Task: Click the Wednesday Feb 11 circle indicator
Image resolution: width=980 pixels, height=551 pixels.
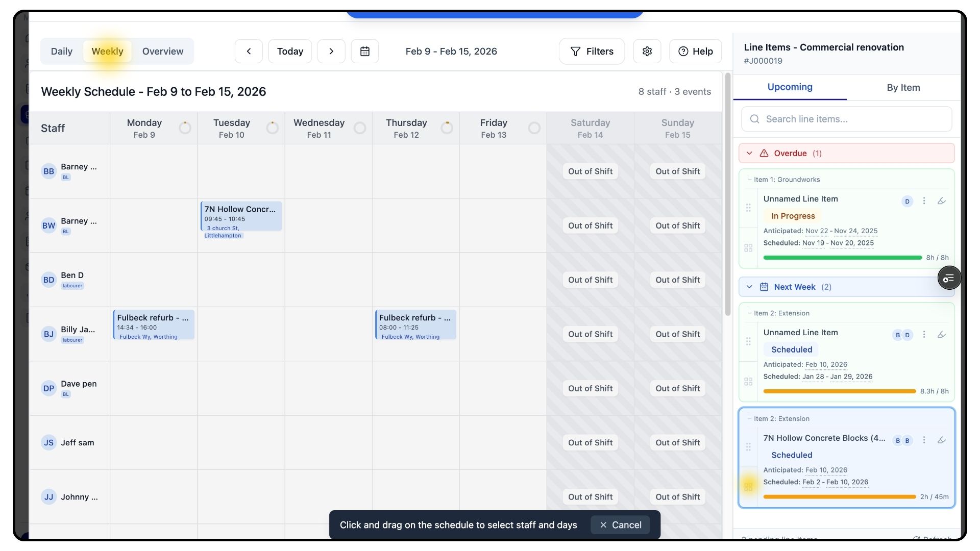Action: point(360,128)
